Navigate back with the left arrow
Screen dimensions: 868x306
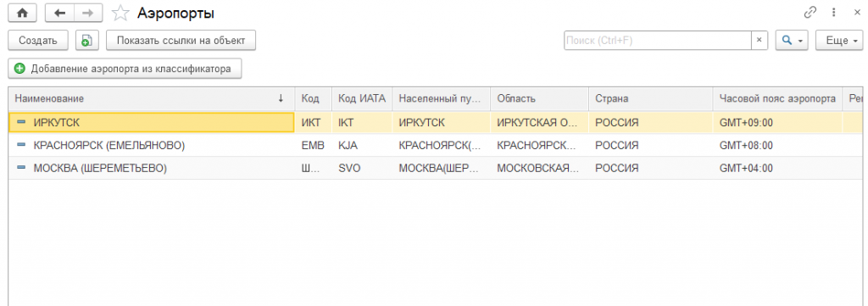(x=59, y=12)
